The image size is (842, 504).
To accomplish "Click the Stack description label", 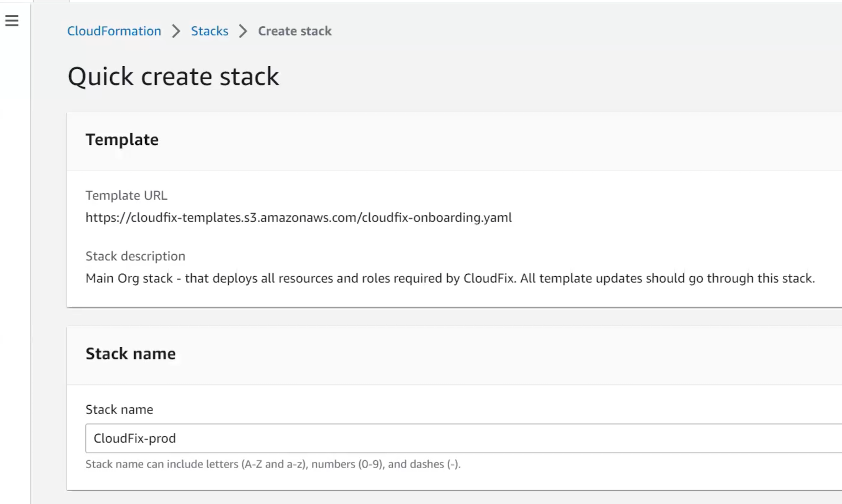I will 135,256.
